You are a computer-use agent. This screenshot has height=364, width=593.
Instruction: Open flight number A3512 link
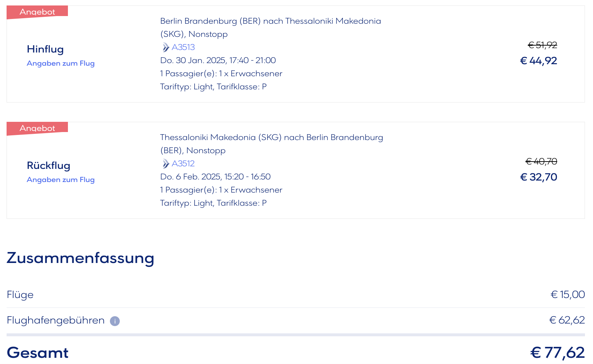(x=183, y=164)
